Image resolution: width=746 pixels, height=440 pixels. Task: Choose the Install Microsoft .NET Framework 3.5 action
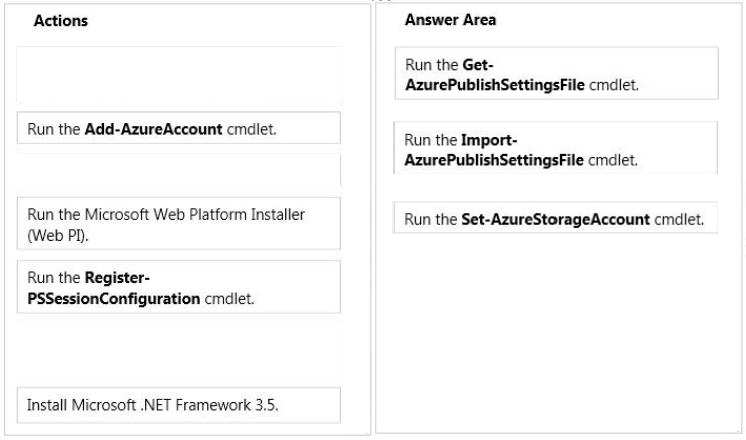[x=178, y=405]
